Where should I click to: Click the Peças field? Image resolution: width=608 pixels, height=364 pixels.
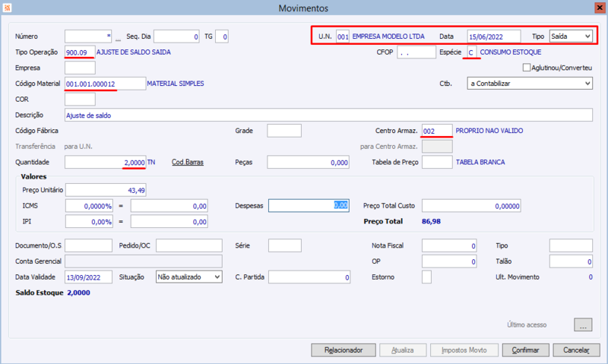coord(309,162)
